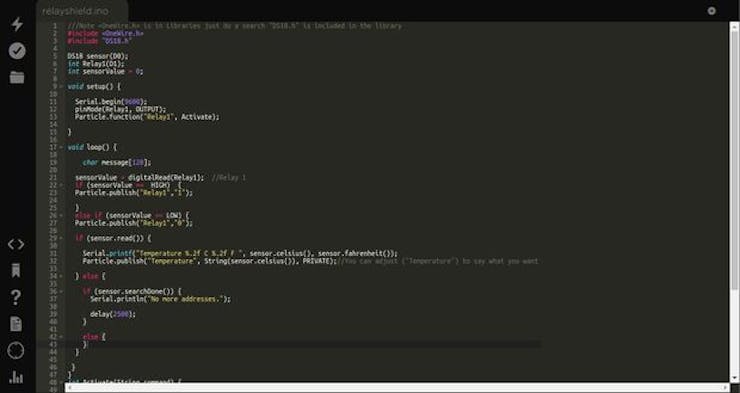Save the project with the folder icon
This screenshot has height=393, width=740.
[17, 77]
